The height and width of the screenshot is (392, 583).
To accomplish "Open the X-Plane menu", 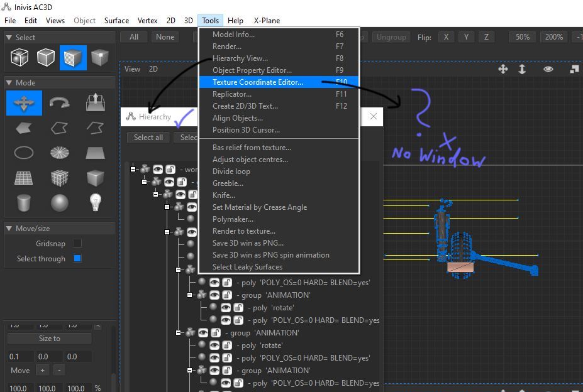I will 267,21.
